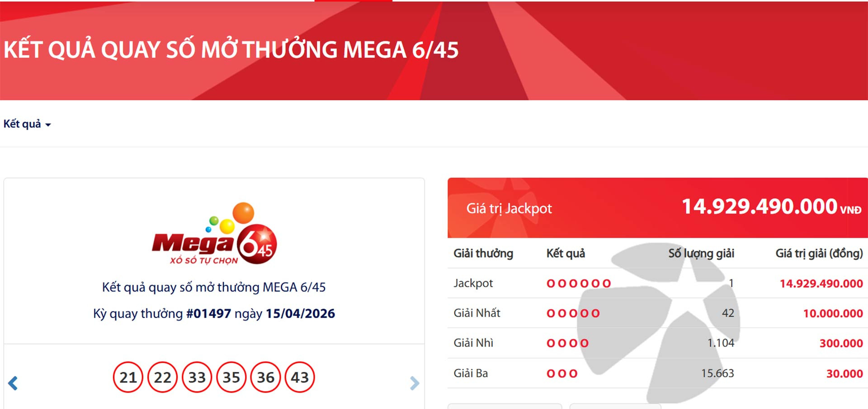Select winning number ball 43
Viewport: 868px width, 409px height.
tap(300, 377)
